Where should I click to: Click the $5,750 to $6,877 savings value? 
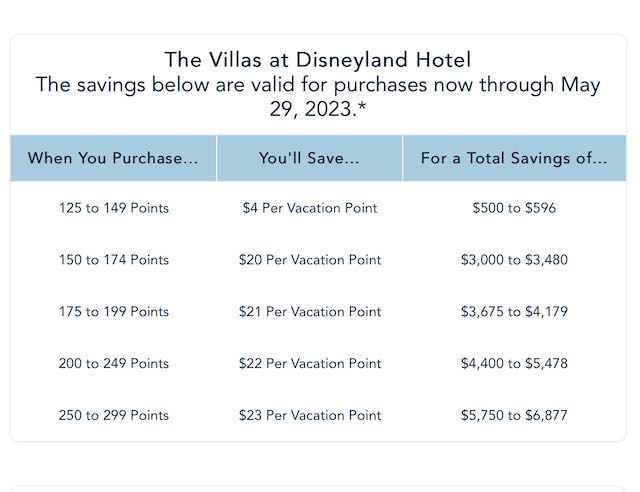click(x=514, y=415)
